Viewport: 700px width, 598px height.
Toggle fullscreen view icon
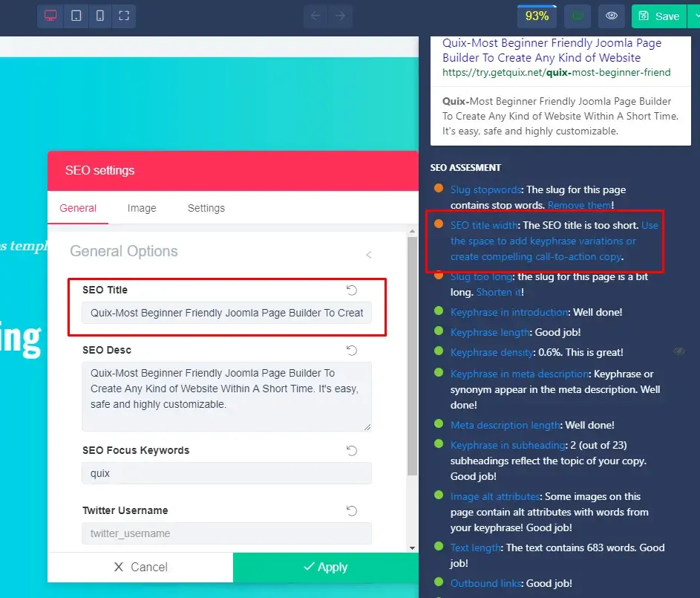pos(124,16)
